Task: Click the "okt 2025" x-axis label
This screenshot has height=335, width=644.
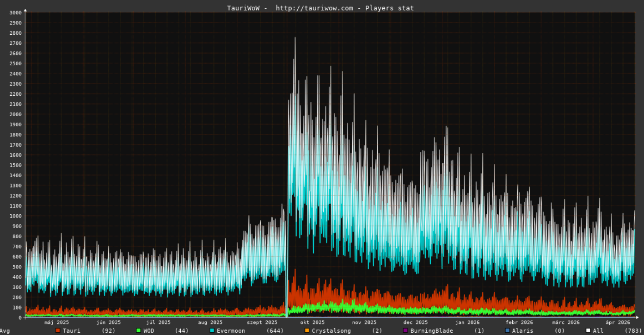Action: 312,323
